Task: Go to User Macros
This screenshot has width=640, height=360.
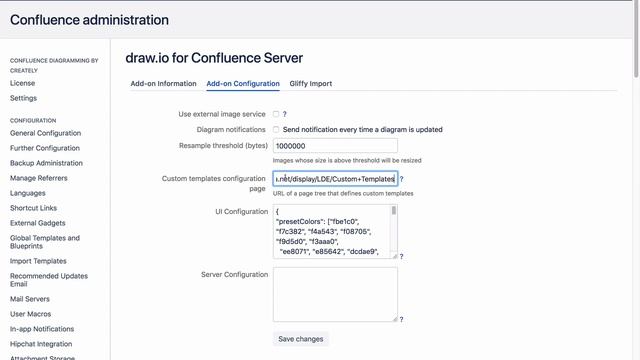Action: click(x=31, y=314)
